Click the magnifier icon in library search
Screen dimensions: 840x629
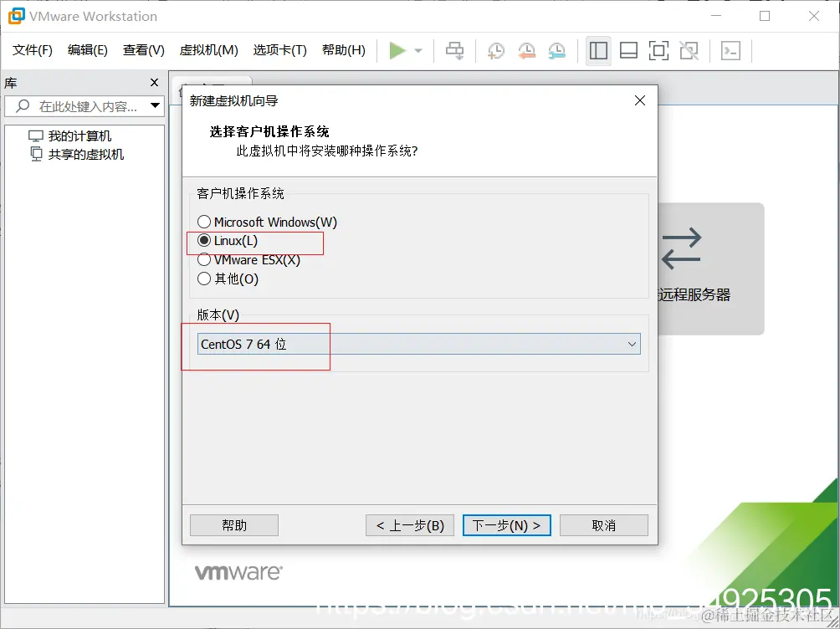pyautogui.click(x=23, y=105)
